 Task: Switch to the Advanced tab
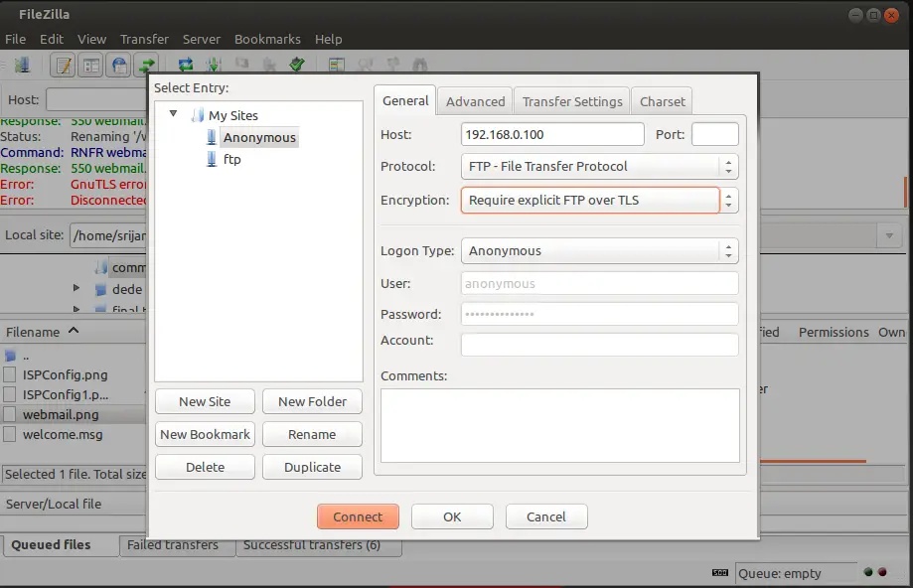[x=475, y=101]
